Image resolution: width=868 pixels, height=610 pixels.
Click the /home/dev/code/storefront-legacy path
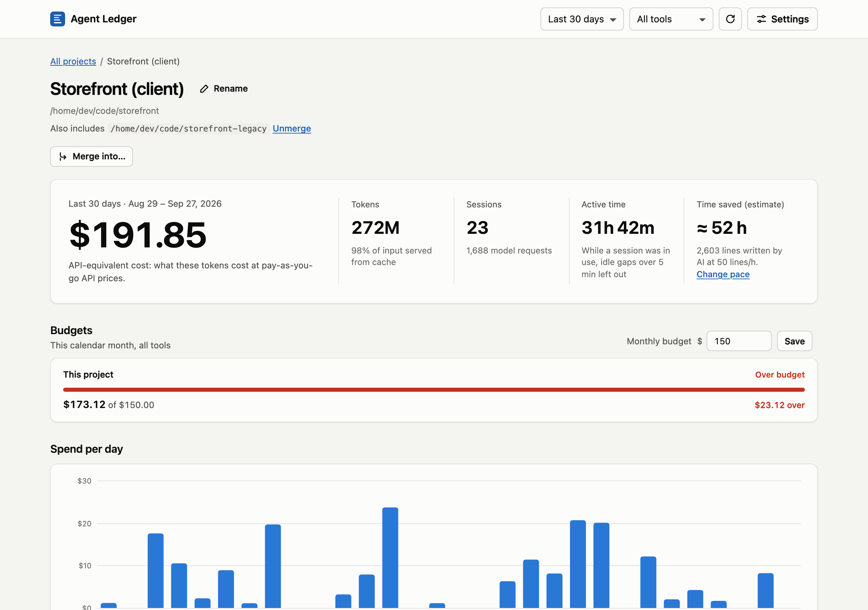tap(188, 129)
